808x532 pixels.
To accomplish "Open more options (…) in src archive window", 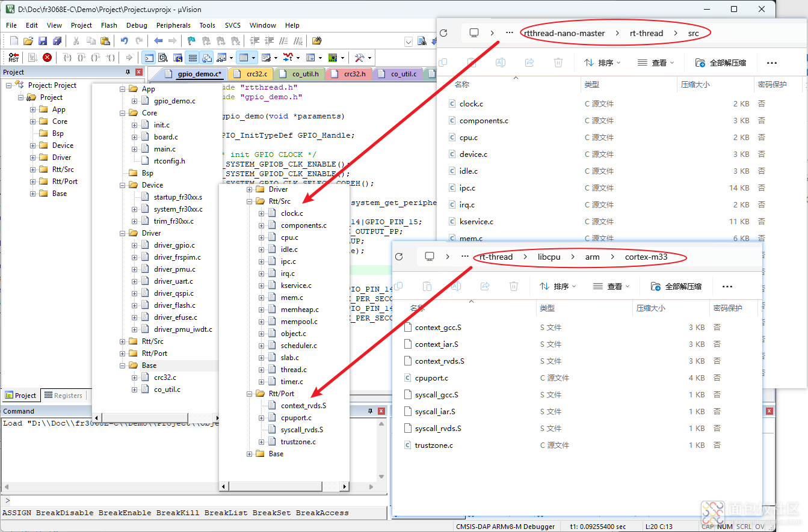I will [772, 63].
